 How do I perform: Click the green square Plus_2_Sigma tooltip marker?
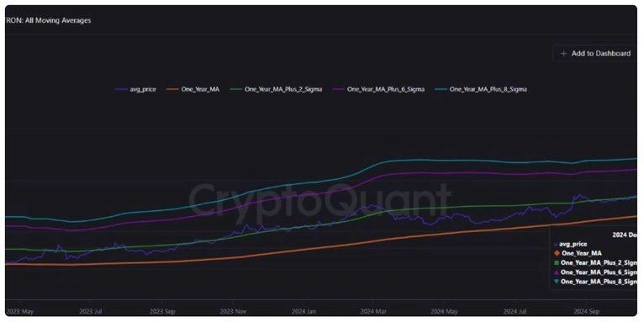pyautogui.click(x=557, y=263)
